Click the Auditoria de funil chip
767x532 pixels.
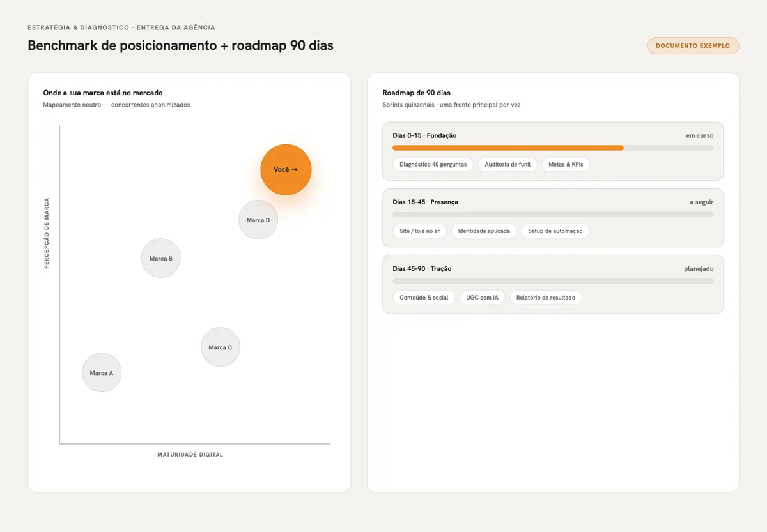(507, 164)
